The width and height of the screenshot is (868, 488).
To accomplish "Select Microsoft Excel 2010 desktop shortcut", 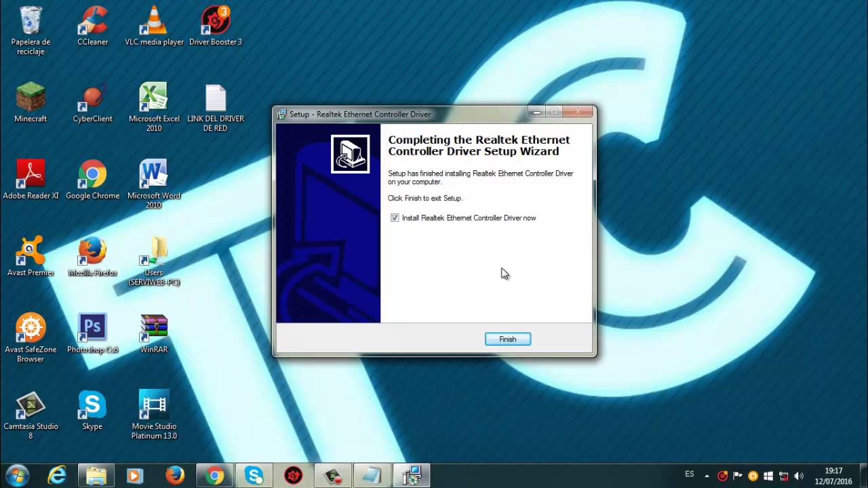I will 154,108.
